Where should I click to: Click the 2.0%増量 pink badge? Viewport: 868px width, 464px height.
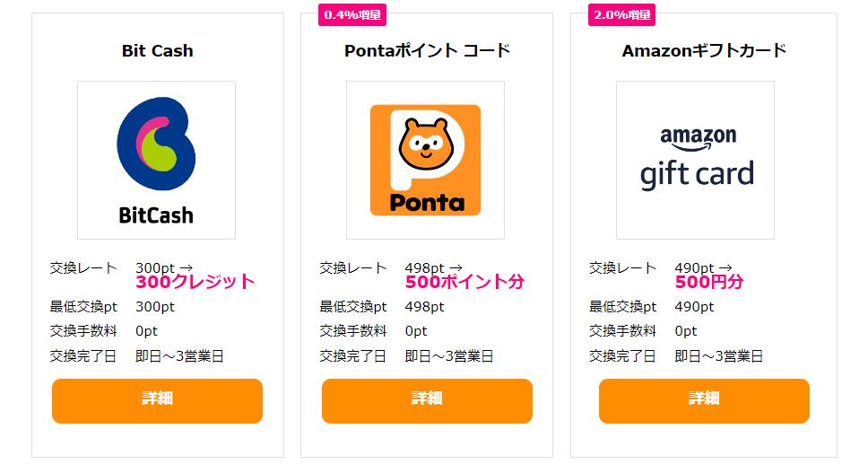tap(621, 15)
